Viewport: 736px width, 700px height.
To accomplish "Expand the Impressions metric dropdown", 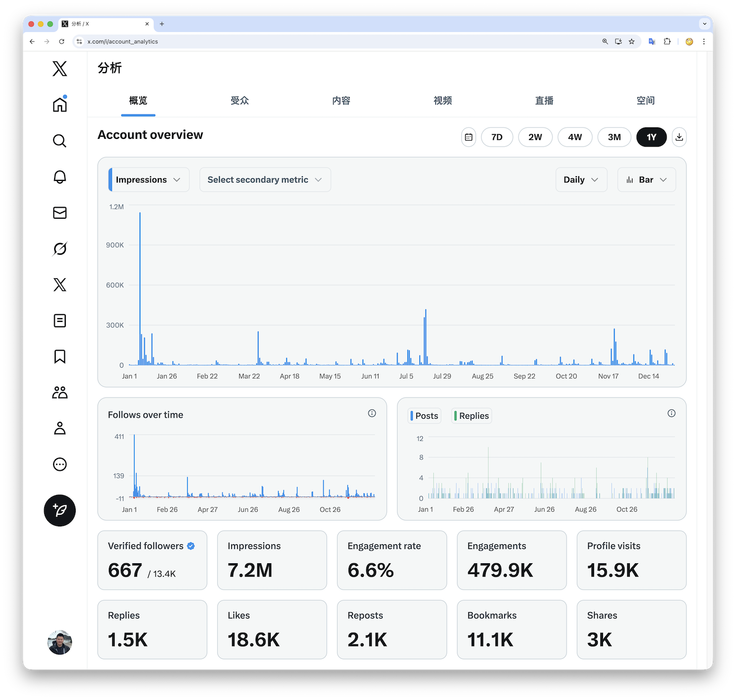I will [x=149, y=180].
